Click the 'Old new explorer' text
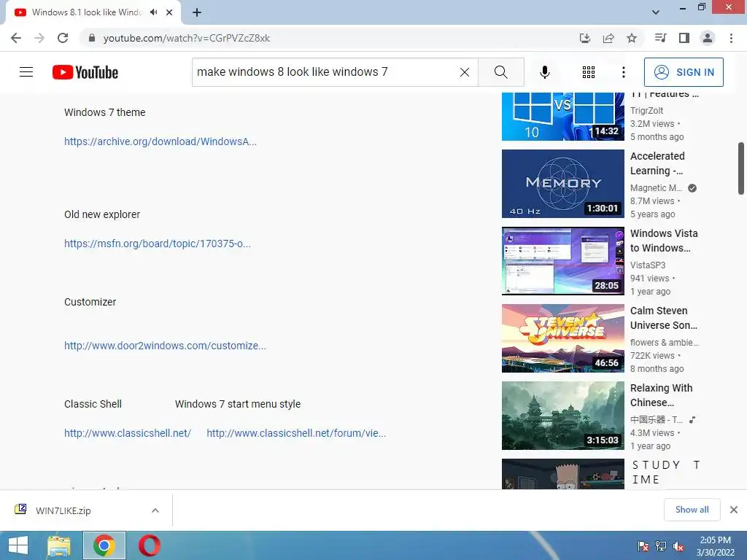Viewport: 747px width, 560px height. pyautogui.click(x=102, y=214)
